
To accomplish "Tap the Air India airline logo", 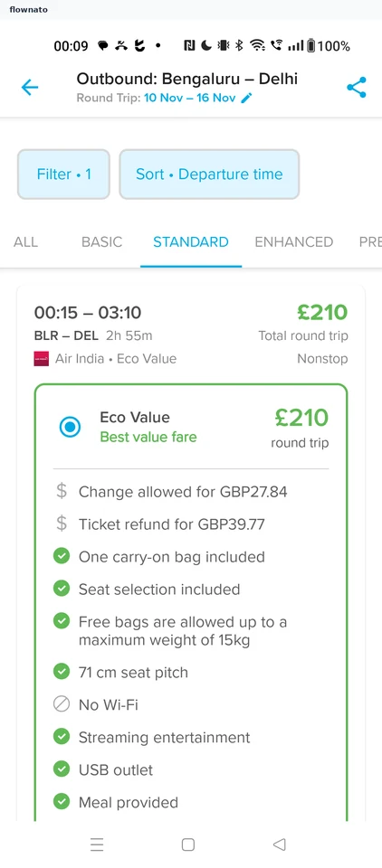I will coord(42,359).
